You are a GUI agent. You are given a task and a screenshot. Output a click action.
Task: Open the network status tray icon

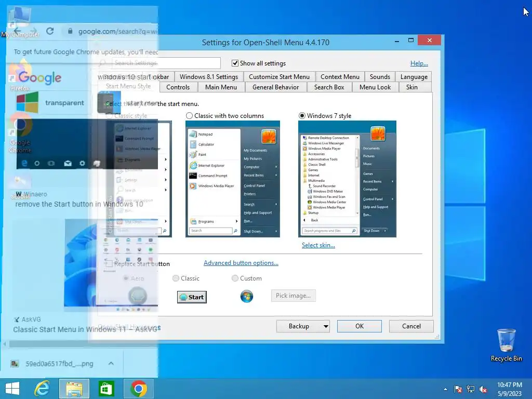[x=471, y=389]
